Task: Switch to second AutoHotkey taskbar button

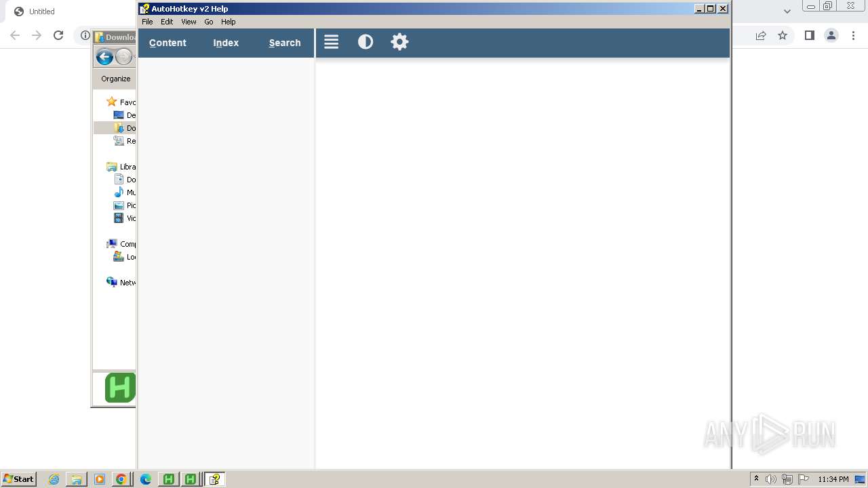Action: (191, 479)
